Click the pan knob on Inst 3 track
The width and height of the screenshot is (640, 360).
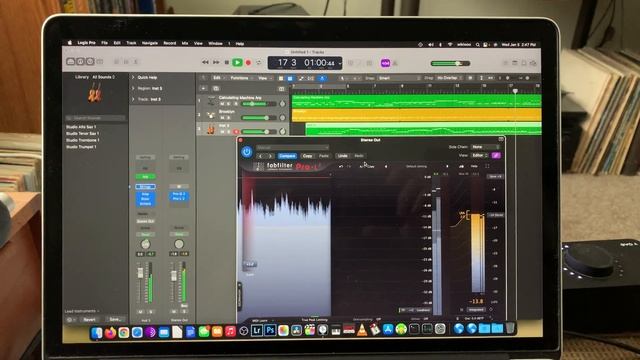(x=282, y=131)
